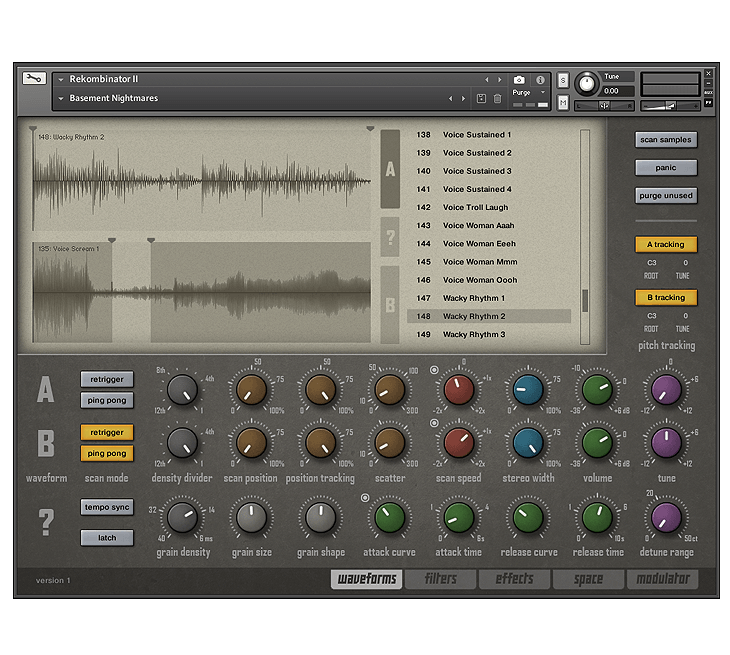This screenshot has width=730, height=655.
Task: Click the purge unused button
Action: tap(666, 196)
